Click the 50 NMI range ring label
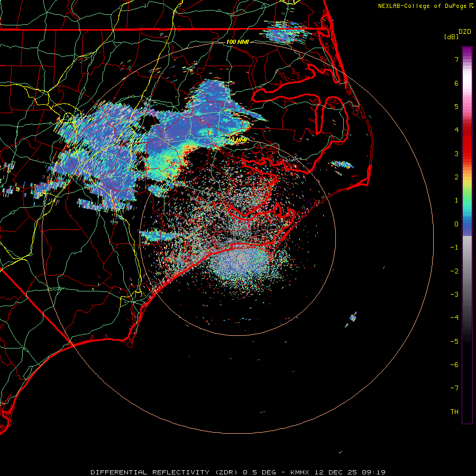Image resolution: width=476 pixels, height=476 pixels. pyautogui.click(x=237, y=140)
